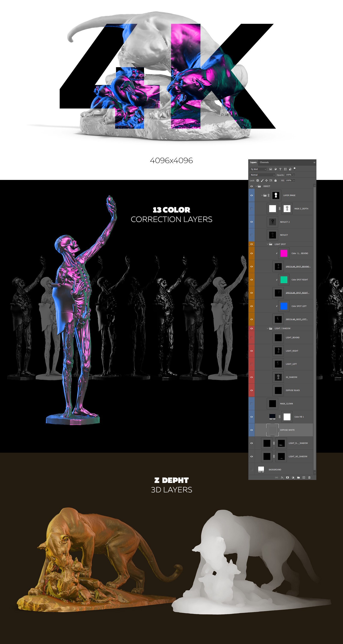Click the lock all padlock icon
Image resolution: width=343 pixels, height=644 pixels.
(x=275, y=181)
